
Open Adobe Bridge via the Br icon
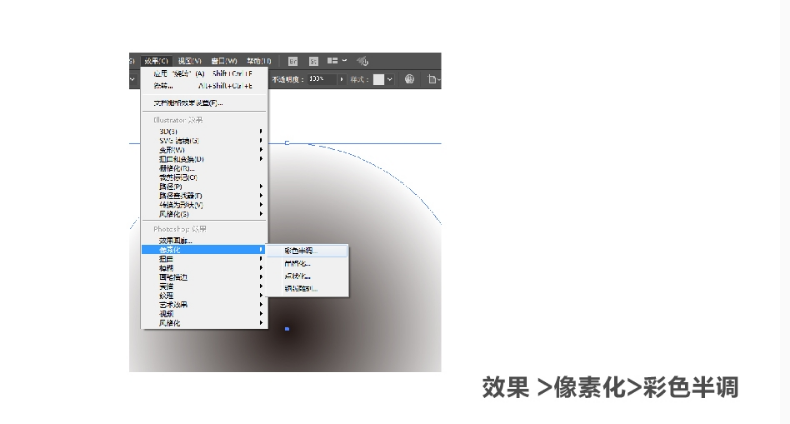(293, 61)
